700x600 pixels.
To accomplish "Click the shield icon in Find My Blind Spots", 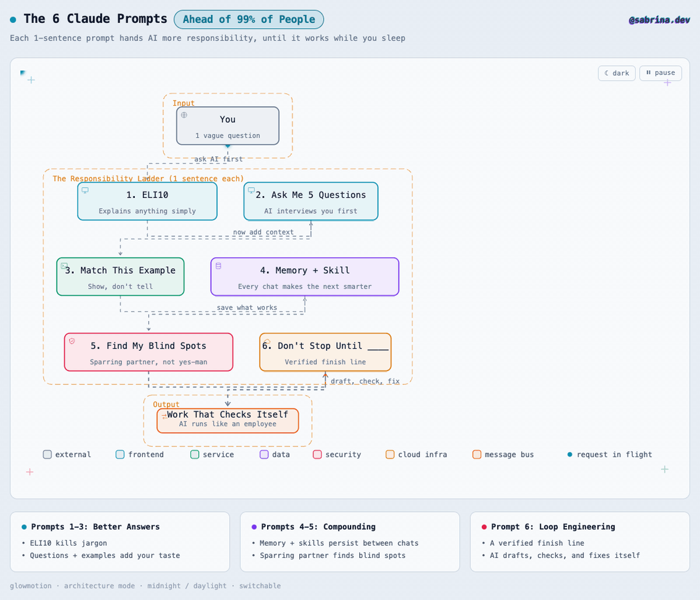I will tap(72, 341).
